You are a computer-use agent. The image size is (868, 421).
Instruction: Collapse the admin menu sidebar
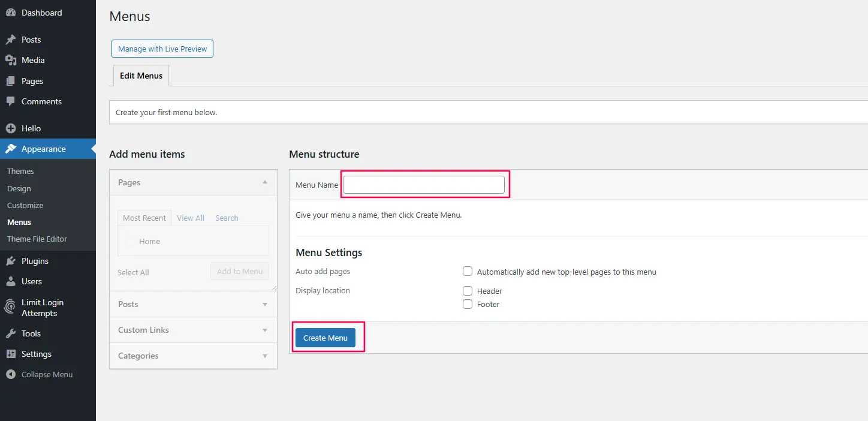coord(11,374)
